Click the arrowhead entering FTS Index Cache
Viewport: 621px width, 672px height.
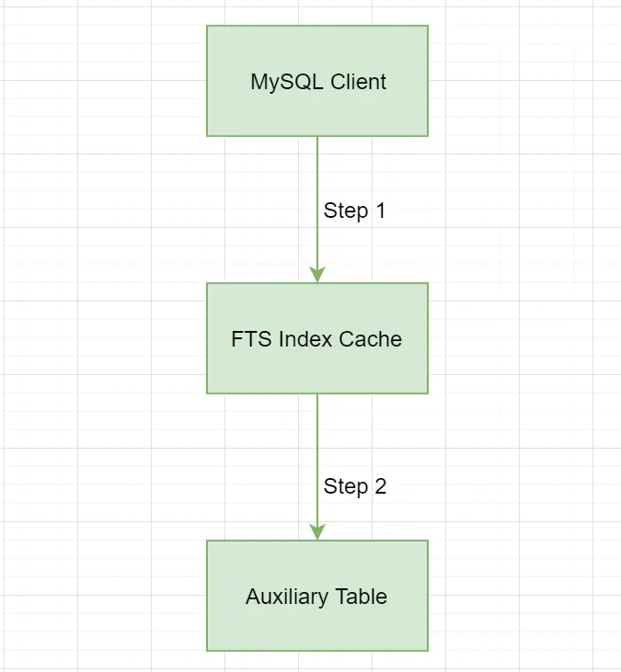click(x=317, y=275)
